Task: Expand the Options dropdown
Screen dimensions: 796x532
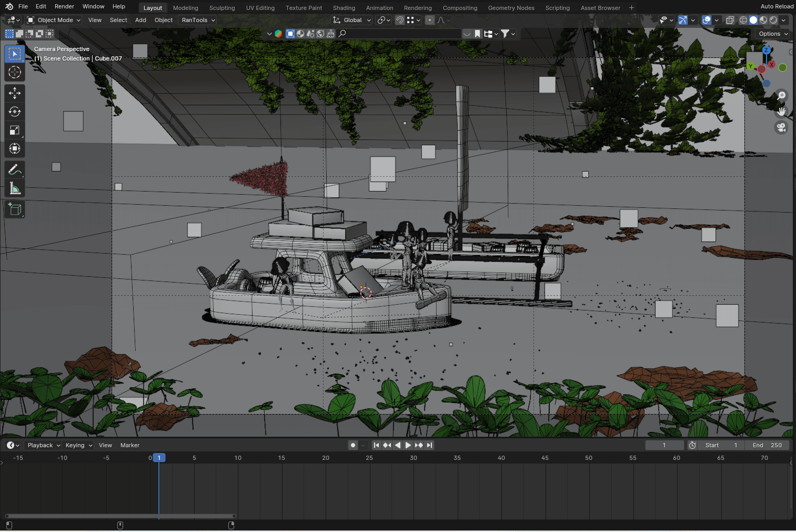Action: tap(773, 34)
